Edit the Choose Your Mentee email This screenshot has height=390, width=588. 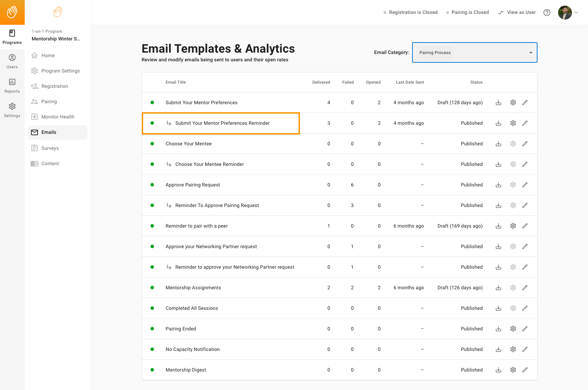pyautogui.click(x=525, y=144)
